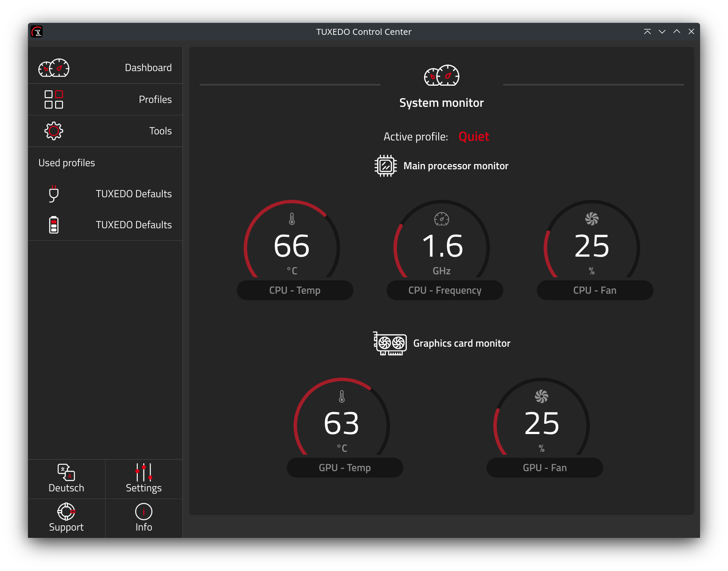Click the CPU frequency speedometer icon
Screen dimensions: 728x571
[442, 219]
